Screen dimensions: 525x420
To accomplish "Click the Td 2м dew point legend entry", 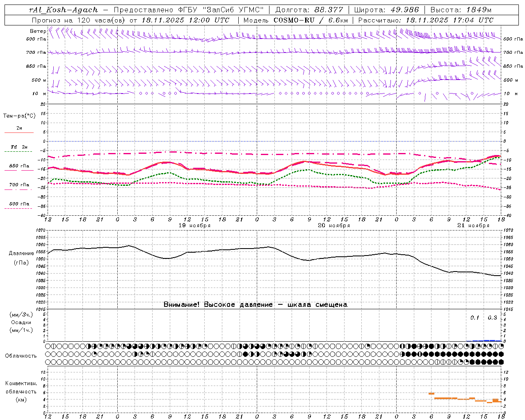I will point(19,147).
